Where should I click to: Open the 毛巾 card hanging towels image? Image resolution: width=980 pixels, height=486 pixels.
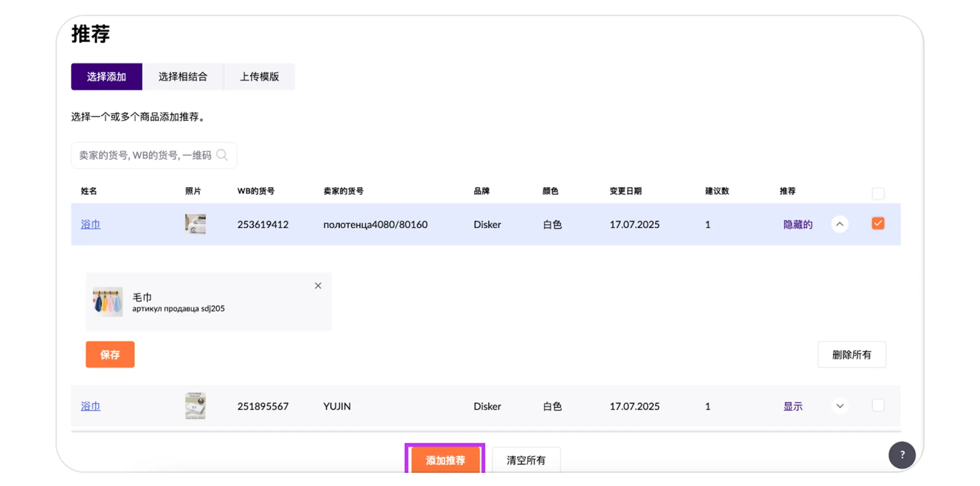(108, 302)
